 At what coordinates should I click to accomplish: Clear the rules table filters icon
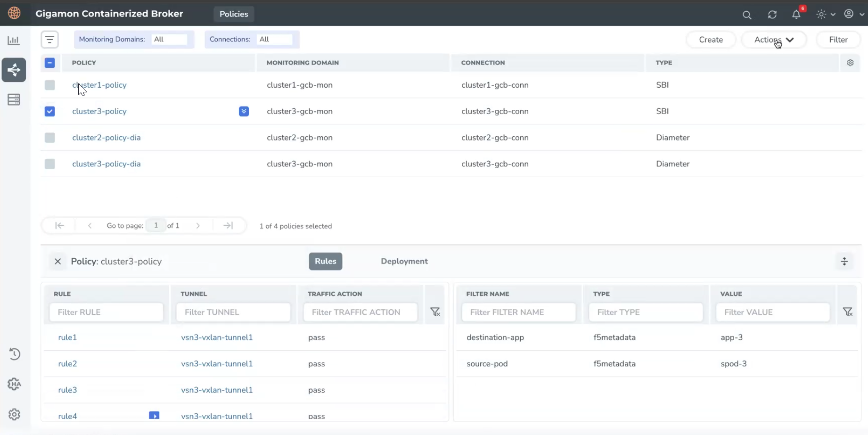point(435,312)
